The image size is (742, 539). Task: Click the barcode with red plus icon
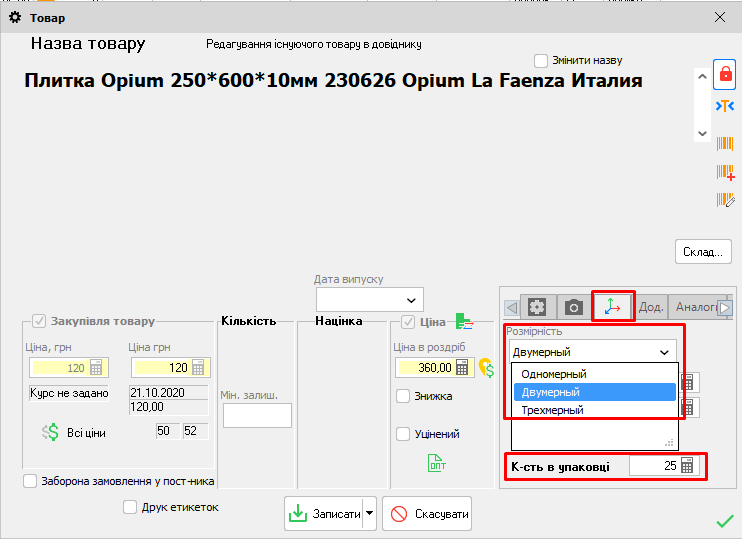point(725,172)
